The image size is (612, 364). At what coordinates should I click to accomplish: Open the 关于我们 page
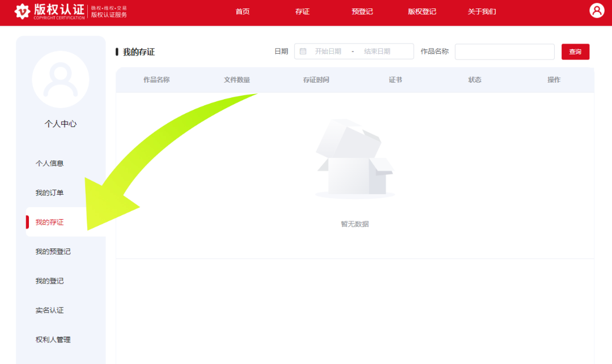[482, 12]
